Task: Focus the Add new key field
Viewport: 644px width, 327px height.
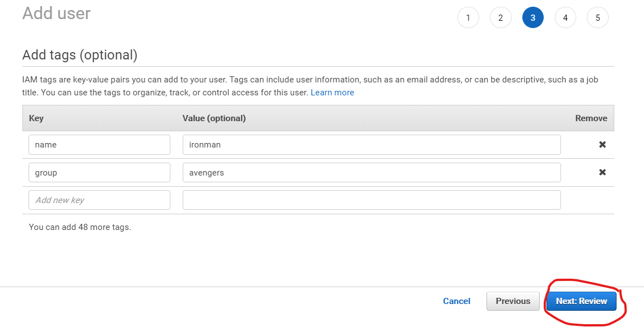Action: click(99, 200)
